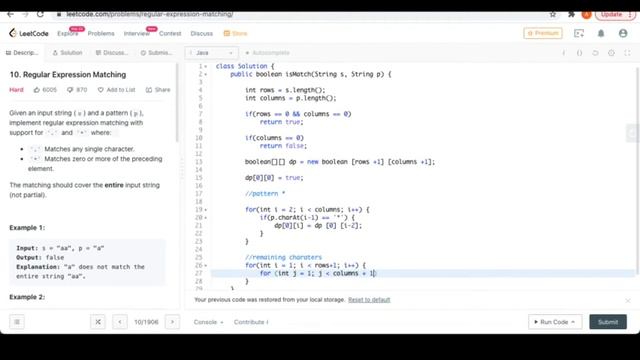Collapse fold arrow at line 2
Image resolution: width=640 pixels, height=360 pixels.
(206, 74)
